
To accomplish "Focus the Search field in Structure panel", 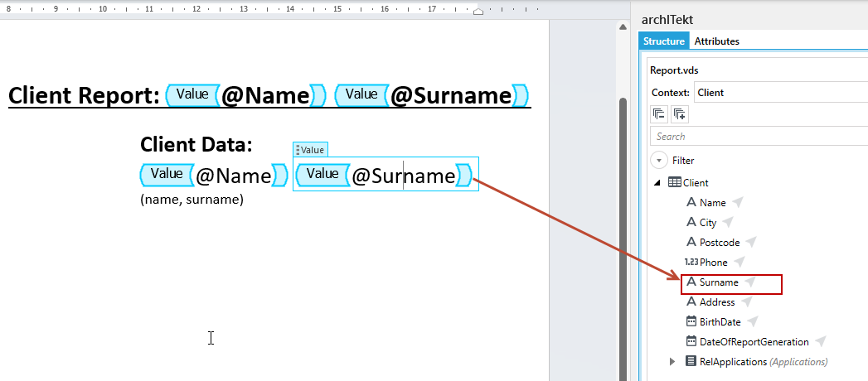I will click(759, 136).
